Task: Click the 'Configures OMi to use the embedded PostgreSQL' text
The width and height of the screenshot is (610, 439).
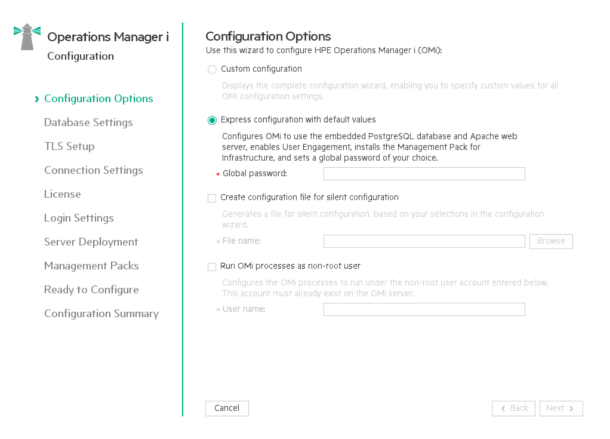Action: (x=370, y=147)
